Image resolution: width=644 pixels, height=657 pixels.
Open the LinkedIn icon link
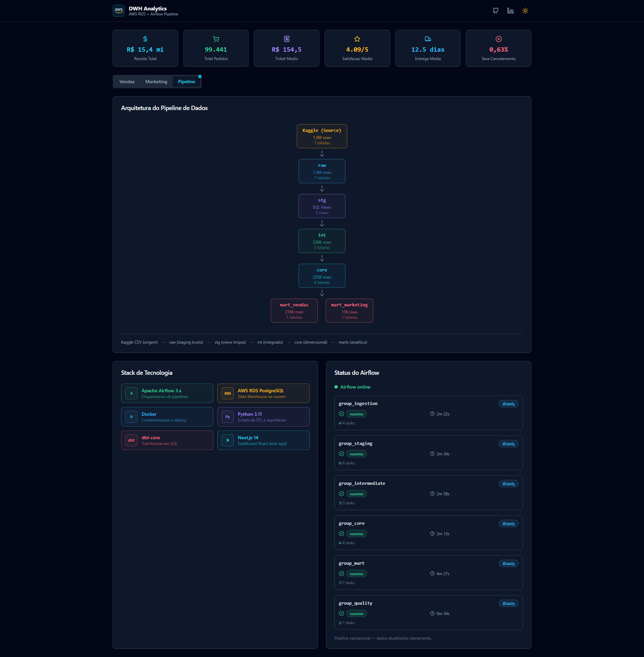tap(510, 11)
